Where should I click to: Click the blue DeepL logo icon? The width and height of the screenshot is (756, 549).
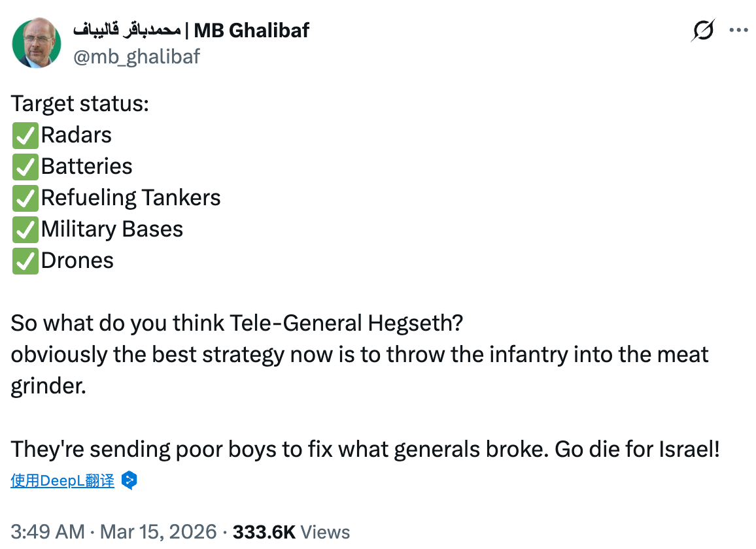click(129, 481)
